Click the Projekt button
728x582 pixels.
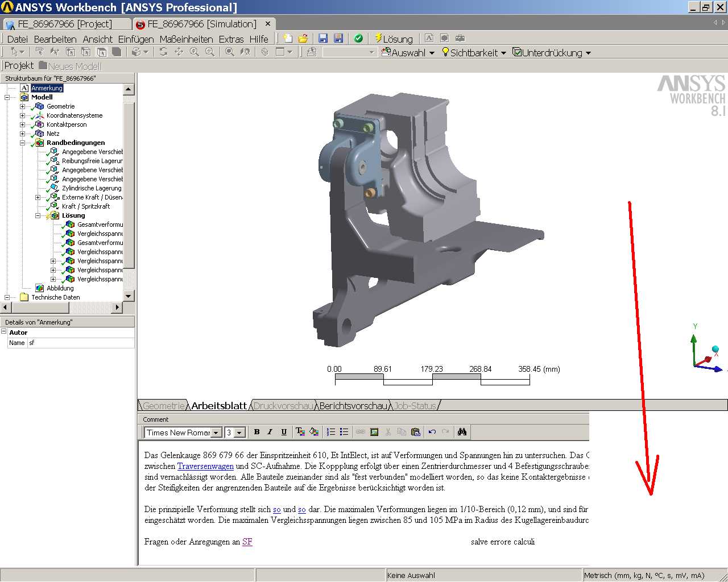pyautogui.click(x=19, y=66)
